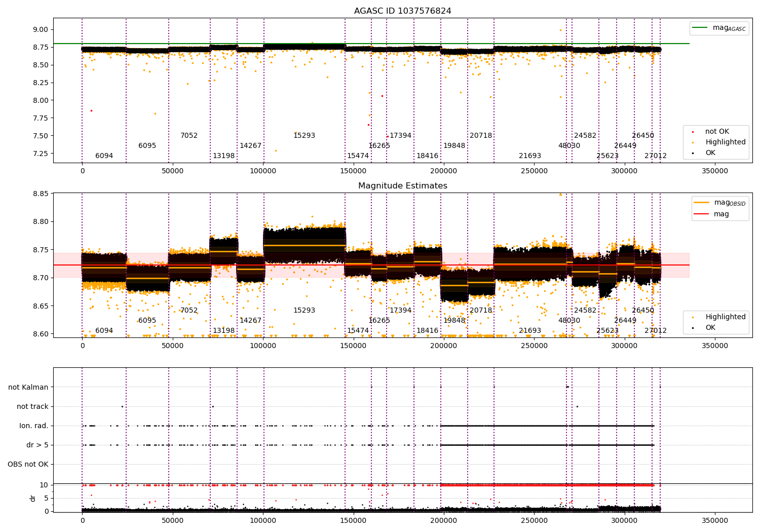
Task: Click the 'Magnitude Estimates' subplot title
Action: pos(403,186)
